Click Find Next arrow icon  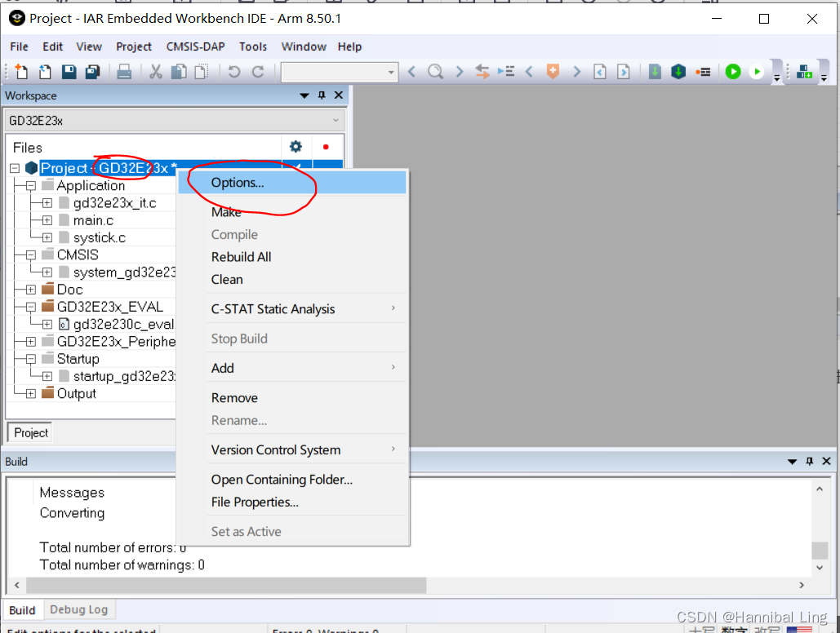point(459,71)
